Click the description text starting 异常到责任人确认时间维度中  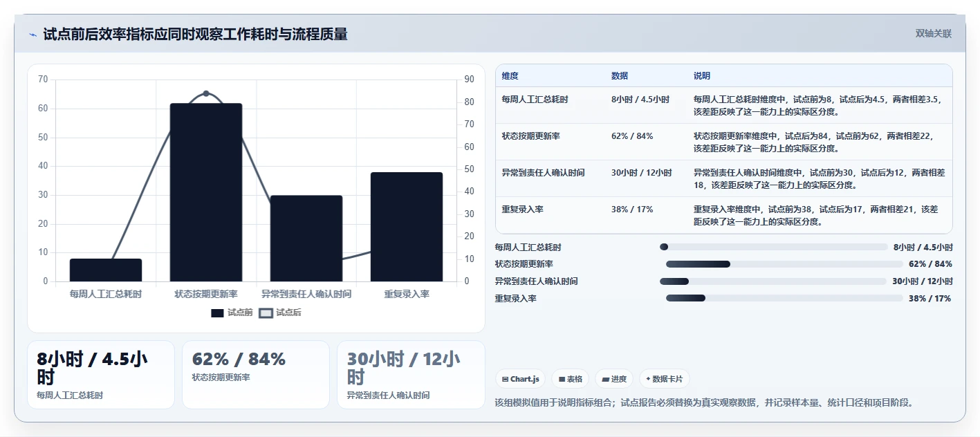(x=819, y=178)
